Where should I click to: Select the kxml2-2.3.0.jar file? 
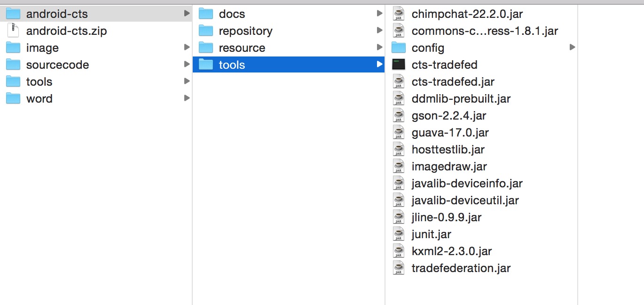(481, 251)
